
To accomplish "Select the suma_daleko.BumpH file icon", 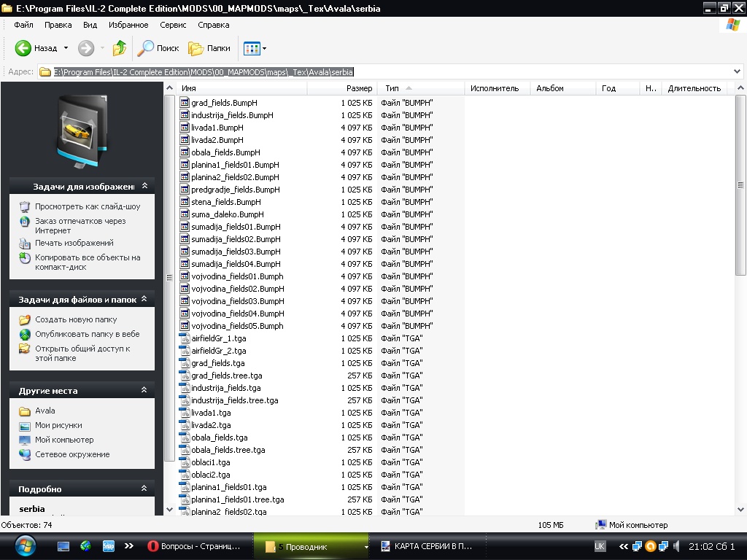I will click(185, 214).
